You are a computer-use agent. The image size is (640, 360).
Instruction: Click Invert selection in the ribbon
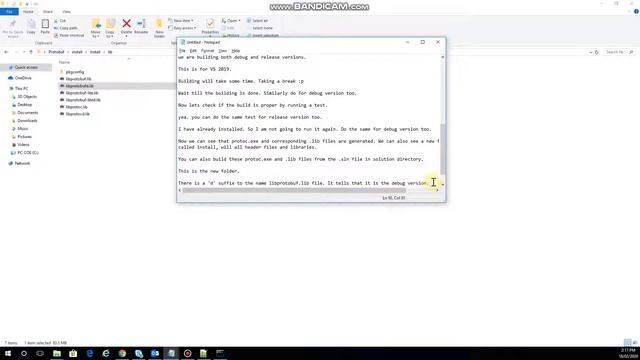tap(263, 36)
